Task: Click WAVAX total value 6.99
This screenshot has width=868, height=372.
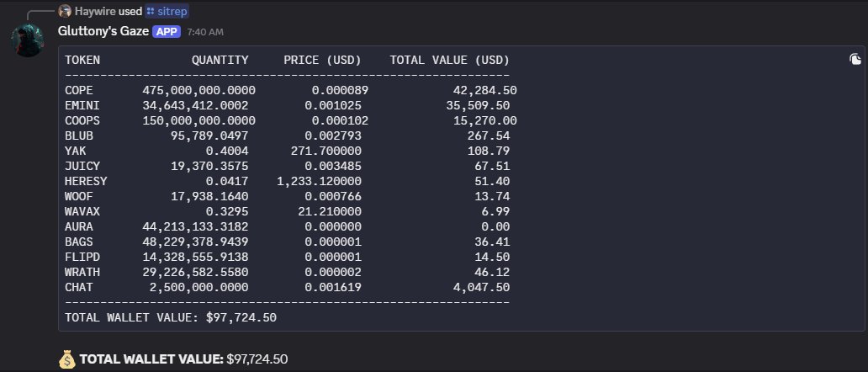Action: click(x=496, y=211)
